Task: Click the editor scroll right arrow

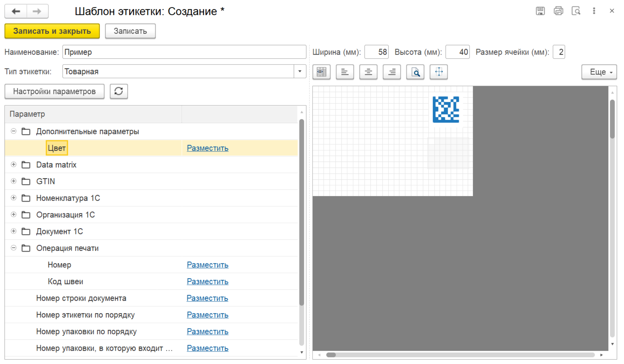Action: tap(601, 355)
